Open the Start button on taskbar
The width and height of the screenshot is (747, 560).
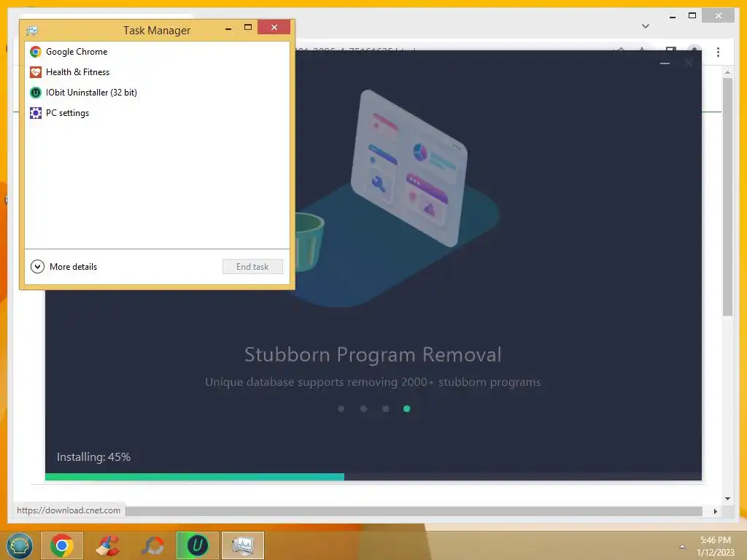[x=20, y=545]
